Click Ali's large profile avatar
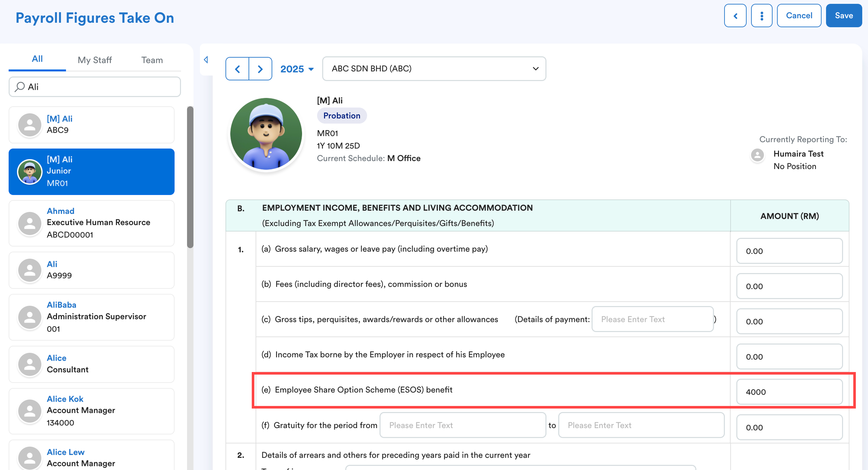This screenshot has width=868, height=470. pos(266,134)
